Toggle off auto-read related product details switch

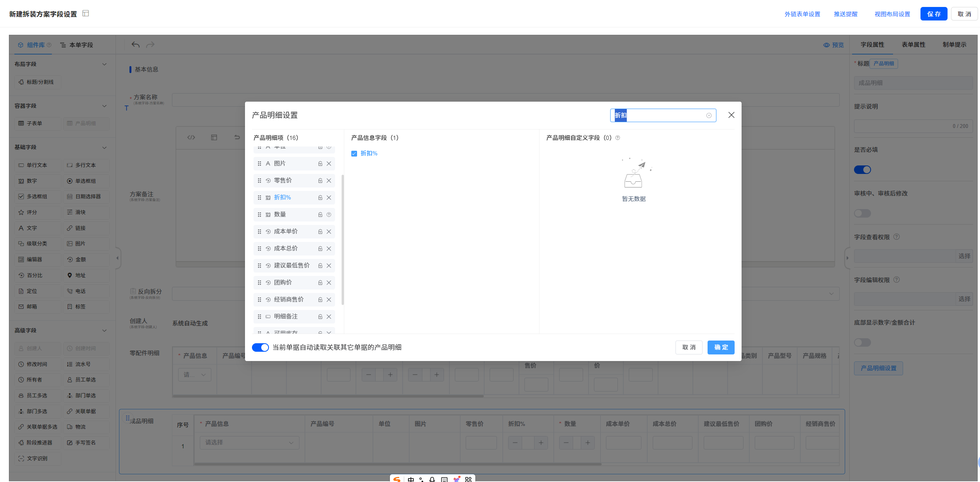[x=260, y=347]
